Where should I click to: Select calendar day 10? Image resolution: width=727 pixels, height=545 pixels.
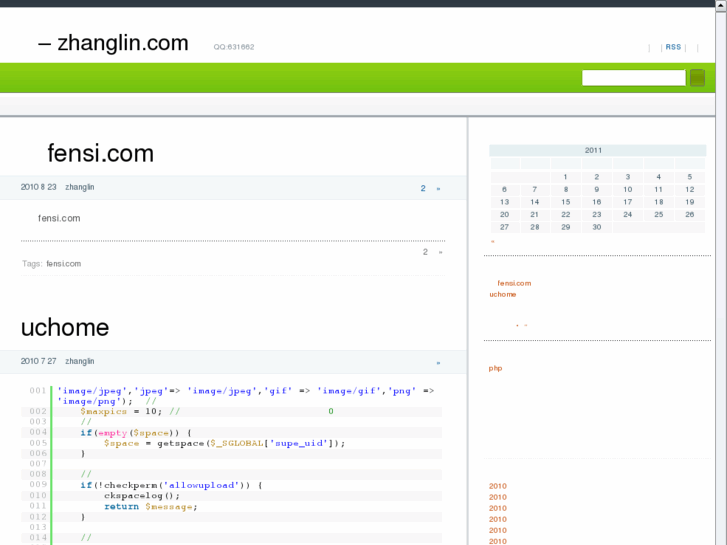pyautogui.click(x=628, y=189)
